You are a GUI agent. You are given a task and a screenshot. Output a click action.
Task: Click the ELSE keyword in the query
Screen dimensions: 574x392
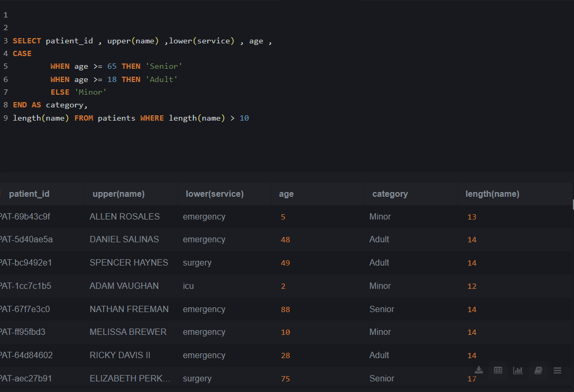(60, 92)
